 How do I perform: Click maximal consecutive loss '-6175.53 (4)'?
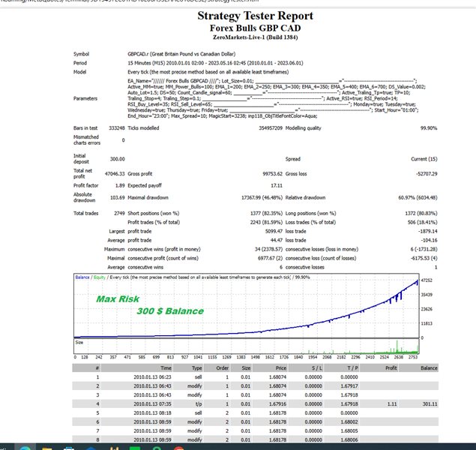tap(424, 259)
